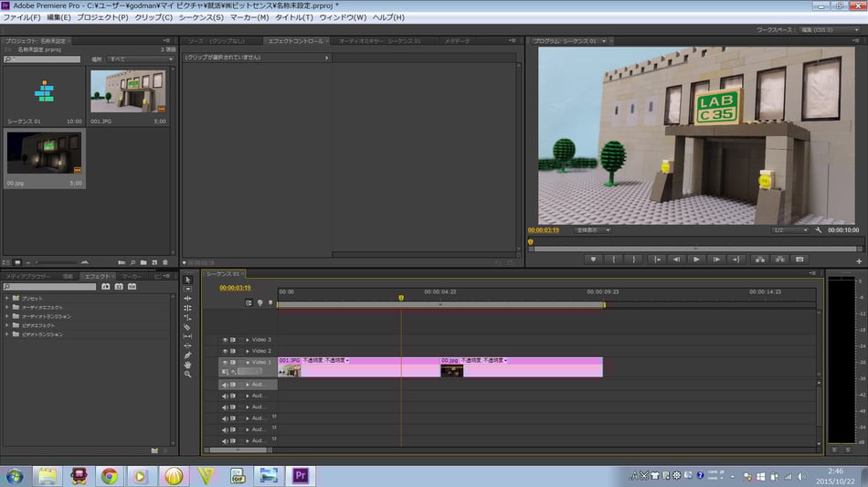Toggle visibility eye for the Video 2 track
The image size is (868, 487).
pos(225,351)
